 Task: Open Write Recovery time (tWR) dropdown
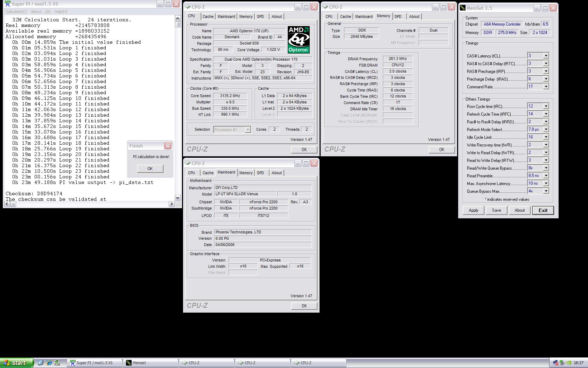pos(546,145)
